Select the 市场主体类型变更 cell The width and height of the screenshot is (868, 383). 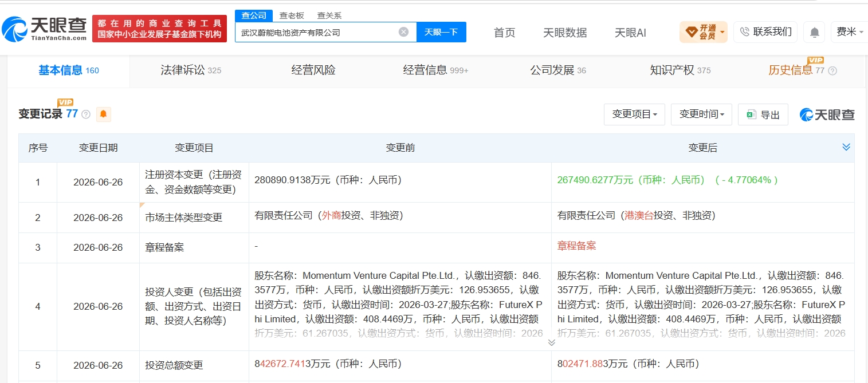[x=194, y=218]
